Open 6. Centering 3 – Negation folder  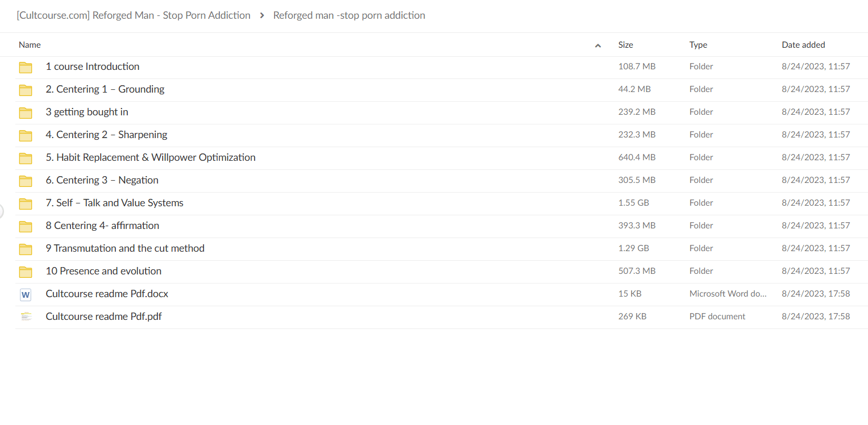pos(102,180)
